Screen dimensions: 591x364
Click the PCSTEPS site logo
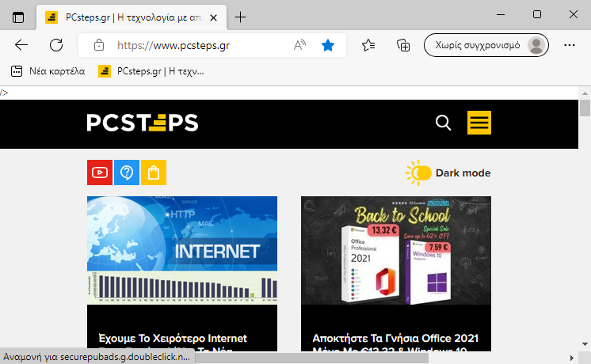(x=143, y=123)
